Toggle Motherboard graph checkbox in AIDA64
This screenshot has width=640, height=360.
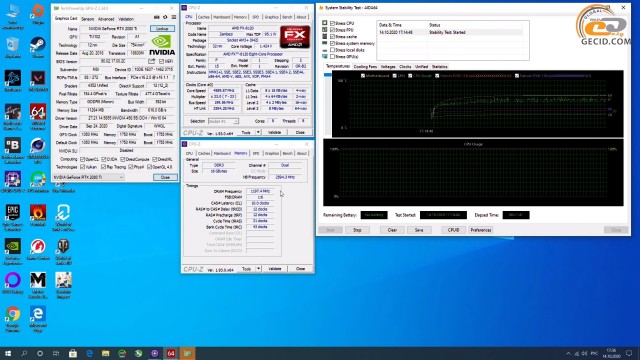[x=363, y=76]
